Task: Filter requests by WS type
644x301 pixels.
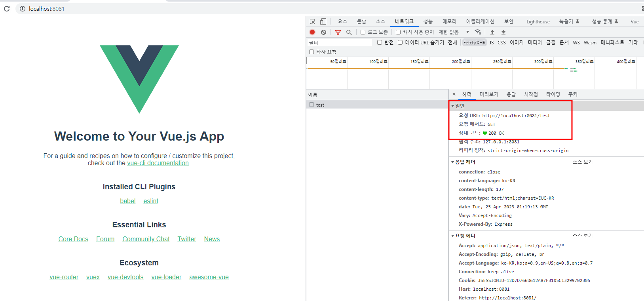Action: coord(576,42)
